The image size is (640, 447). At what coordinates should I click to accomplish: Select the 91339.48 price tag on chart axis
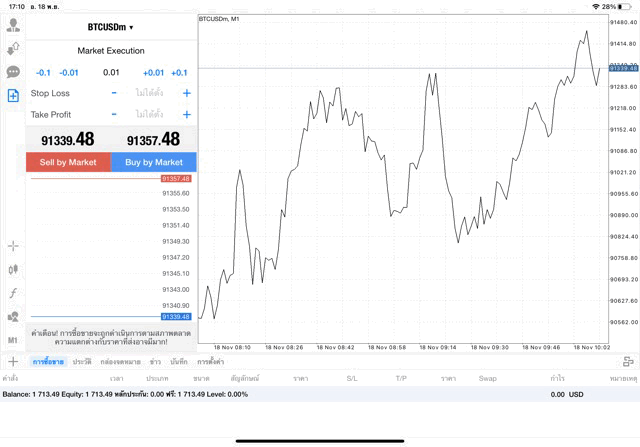623,68
